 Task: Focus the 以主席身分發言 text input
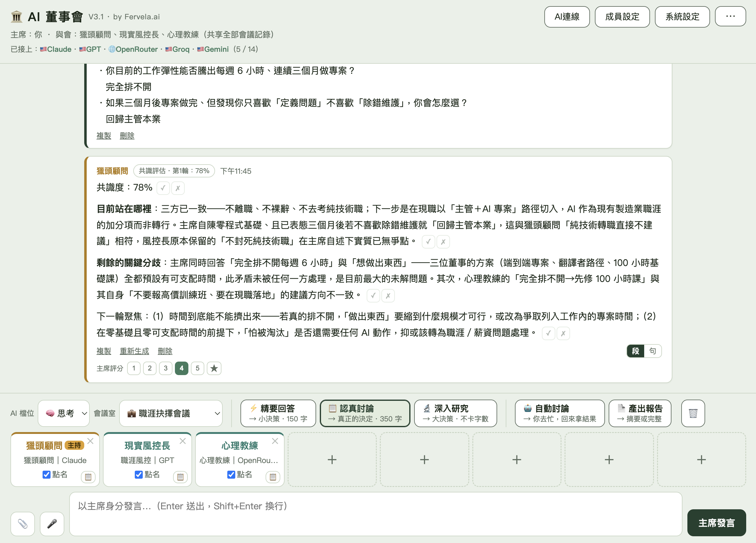coord(376,514)
